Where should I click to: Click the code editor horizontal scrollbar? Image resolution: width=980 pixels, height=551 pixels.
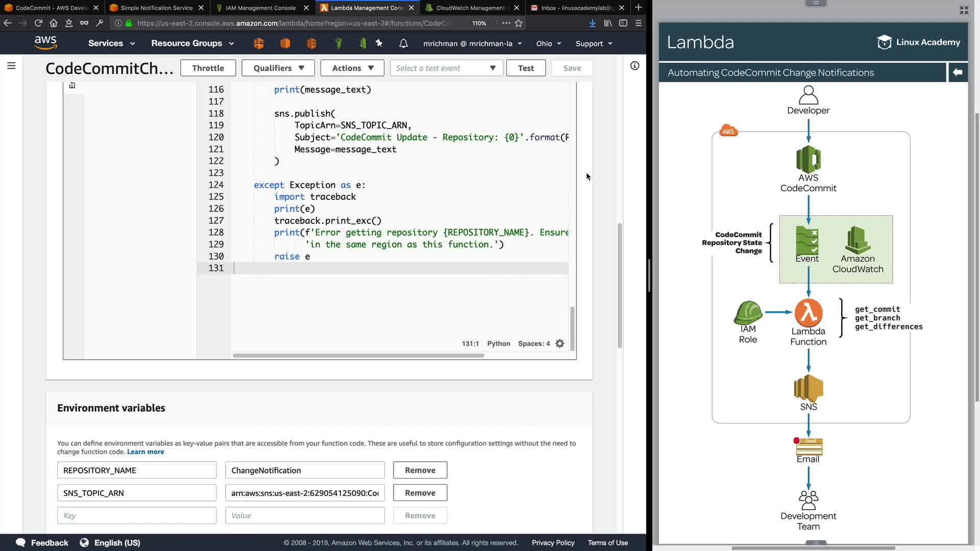coord(358,356)
